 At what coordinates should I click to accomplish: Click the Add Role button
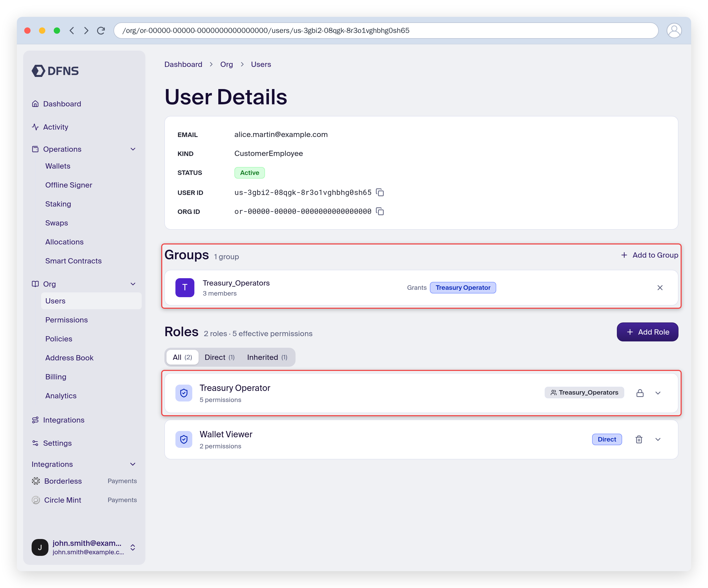point(647,332)
